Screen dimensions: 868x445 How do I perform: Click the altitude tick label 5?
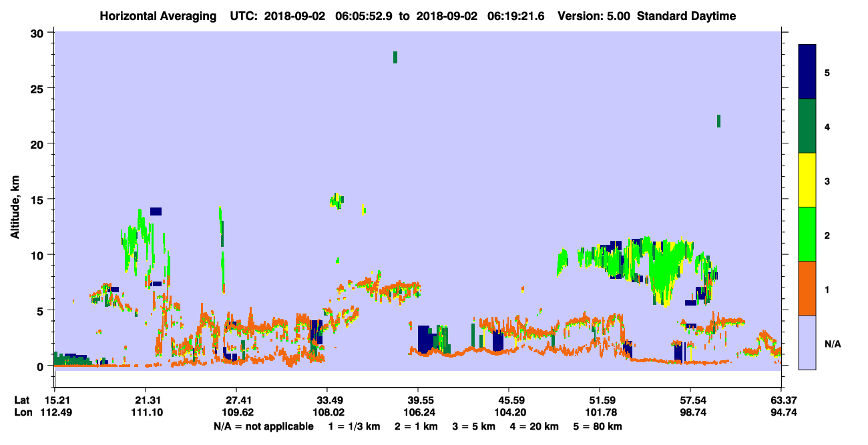pos(41,310)
